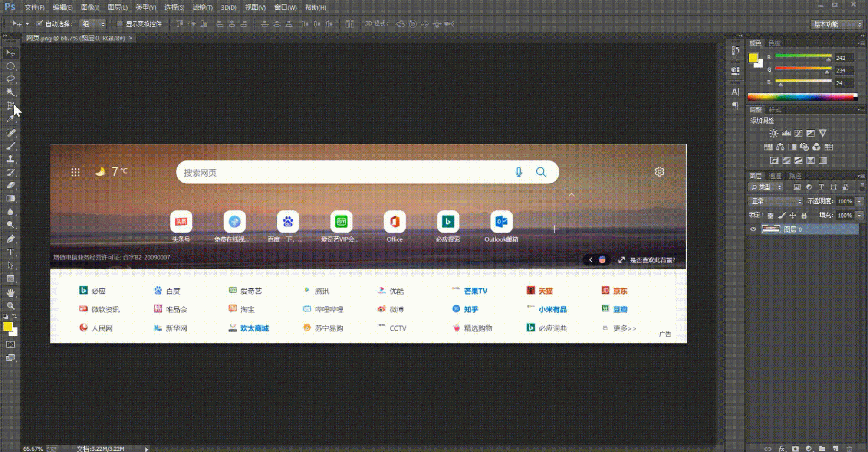The width and height of the screenshot is (868, 452).
Task: Toggle lock image pixels brush icon
Action: [782, 216]
